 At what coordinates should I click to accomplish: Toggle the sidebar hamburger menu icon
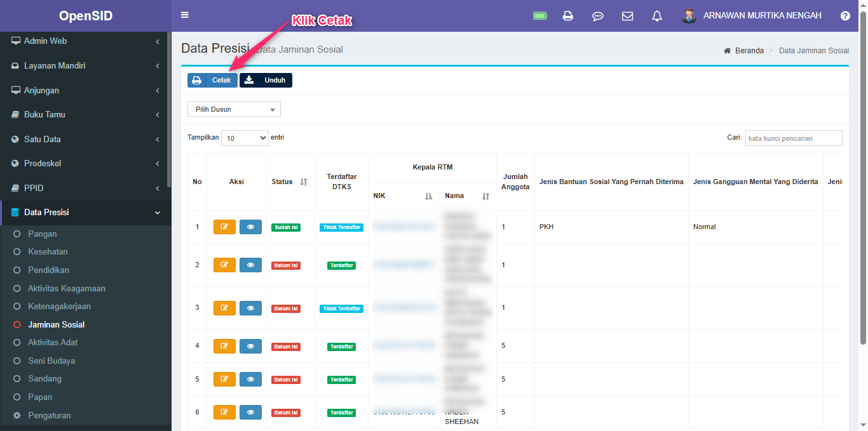coord(185,15)
